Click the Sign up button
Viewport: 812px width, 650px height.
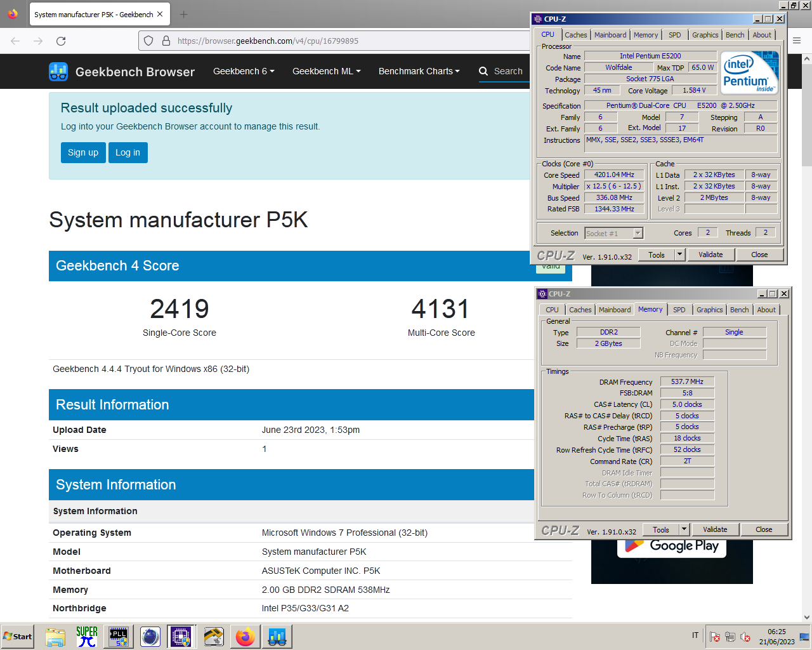tap(83, 152)
